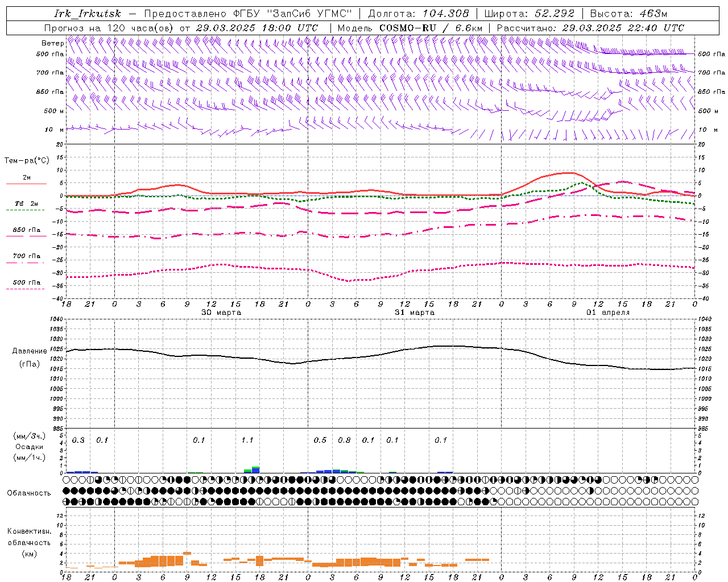The image size is (728, 582).
Task: Click '-40' on left temperature axis
Action: (x=59, y=298)
